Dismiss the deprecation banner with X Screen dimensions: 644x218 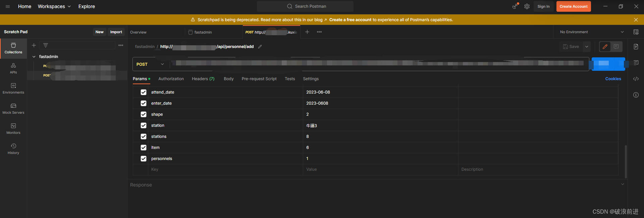click(636, 20)
